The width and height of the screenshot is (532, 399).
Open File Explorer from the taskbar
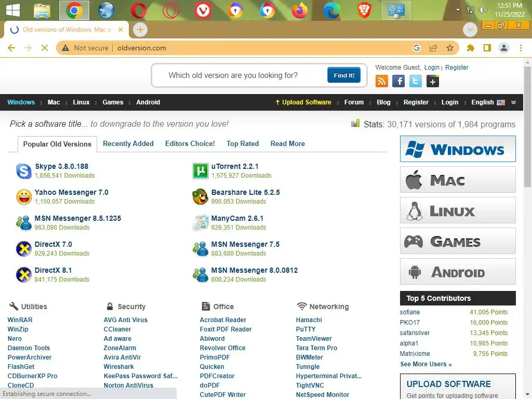(42, 10)
